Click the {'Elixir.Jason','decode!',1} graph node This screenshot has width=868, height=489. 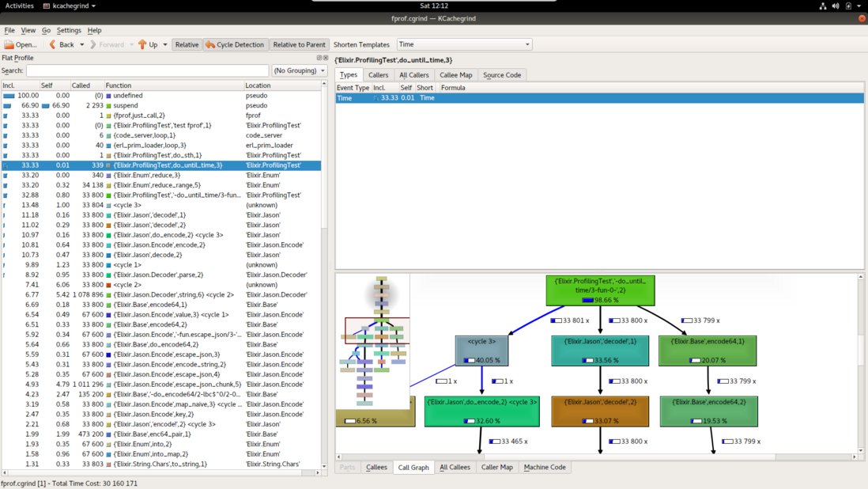(600, 351)
